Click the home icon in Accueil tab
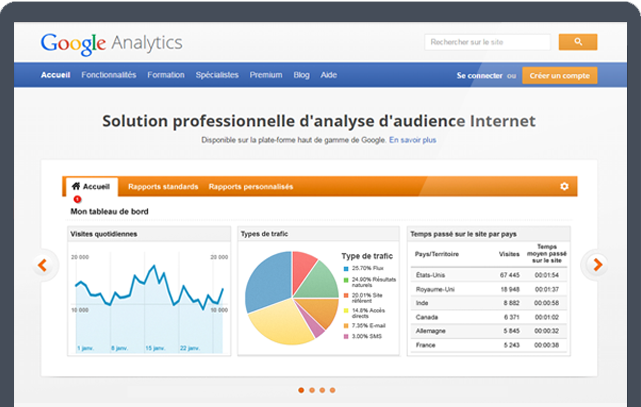This screenshot has height=407, width=641. [x=76, y=186]
